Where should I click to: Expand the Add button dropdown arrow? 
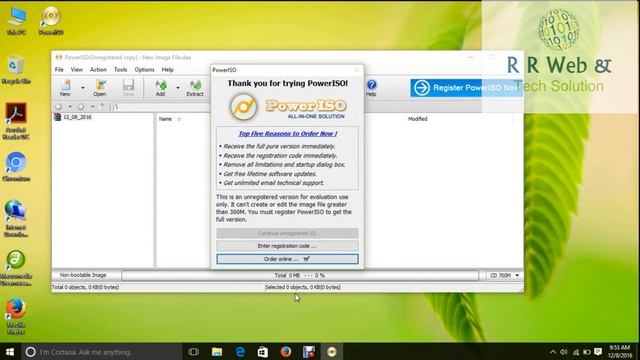178,88
